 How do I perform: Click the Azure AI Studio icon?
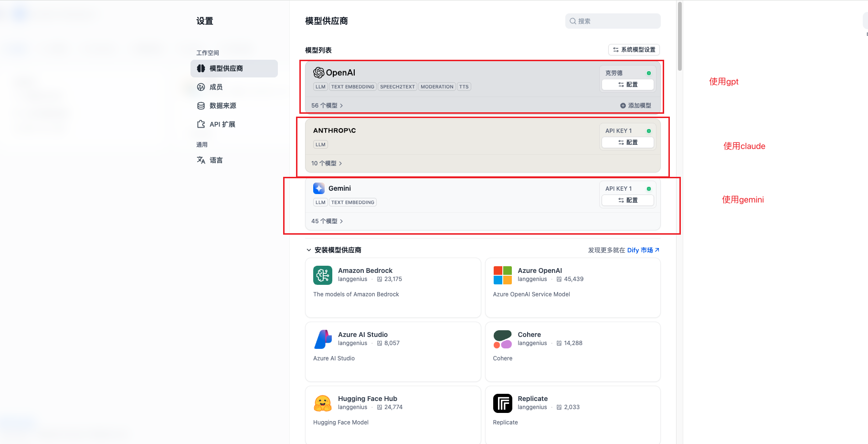click(x=322, y=339)
